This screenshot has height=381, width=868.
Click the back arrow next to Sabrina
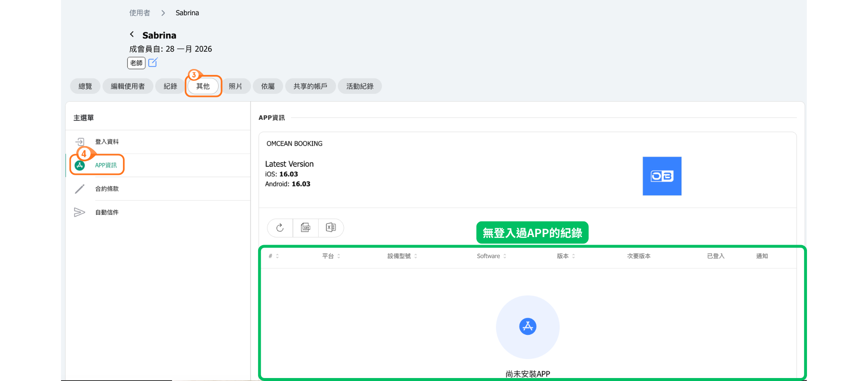pyautogui.click(x=132, y=34)
